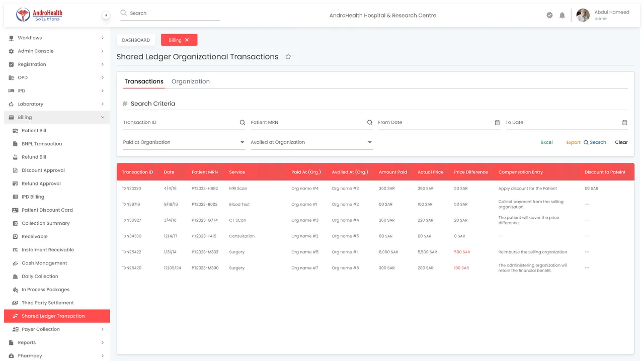Click MRN PT2023-R002 cell
The height and width of the screenshot is (361, 644).
coord(205,205)
